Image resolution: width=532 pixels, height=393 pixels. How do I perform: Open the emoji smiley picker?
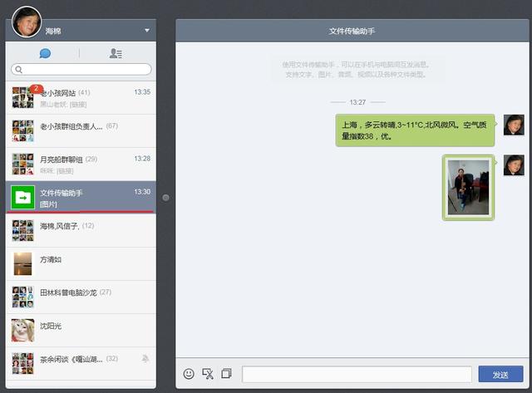click(x=189, y=374)
